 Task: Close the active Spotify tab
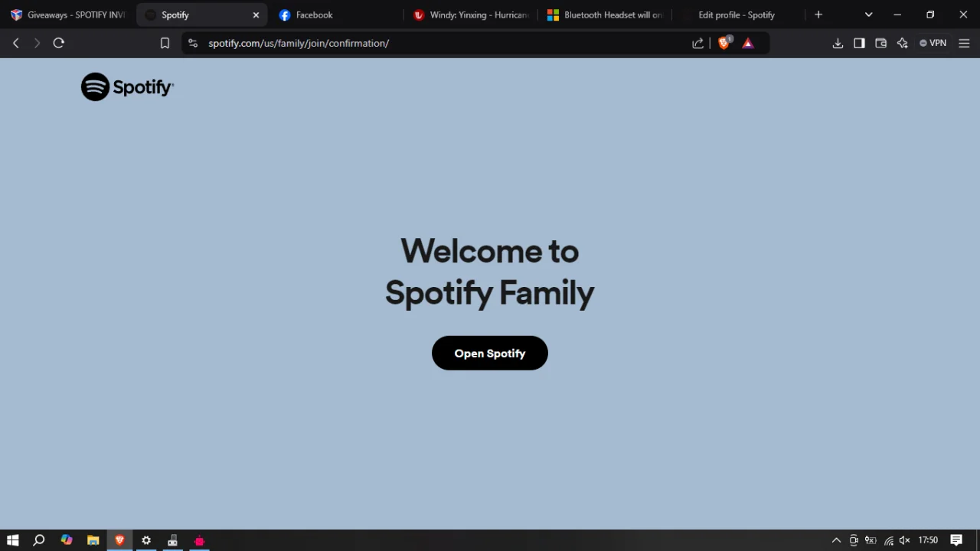[256, 15]
